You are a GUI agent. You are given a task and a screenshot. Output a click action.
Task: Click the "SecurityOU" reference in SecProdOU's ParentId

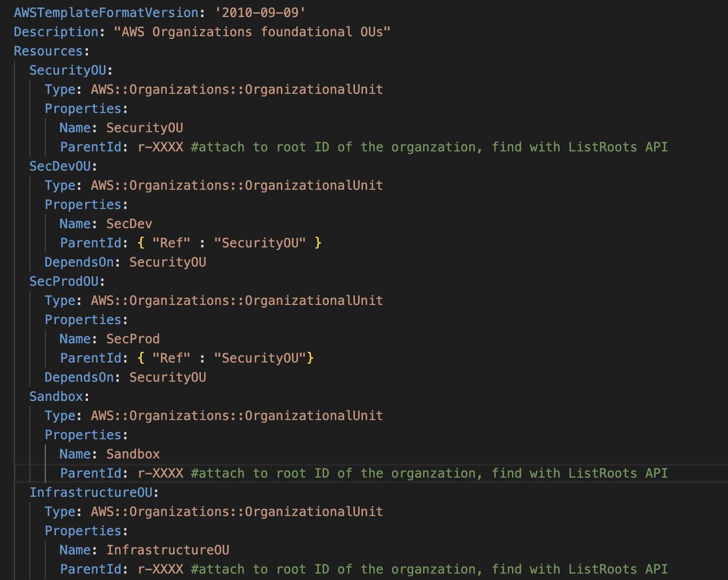click(x=260, y=359)
